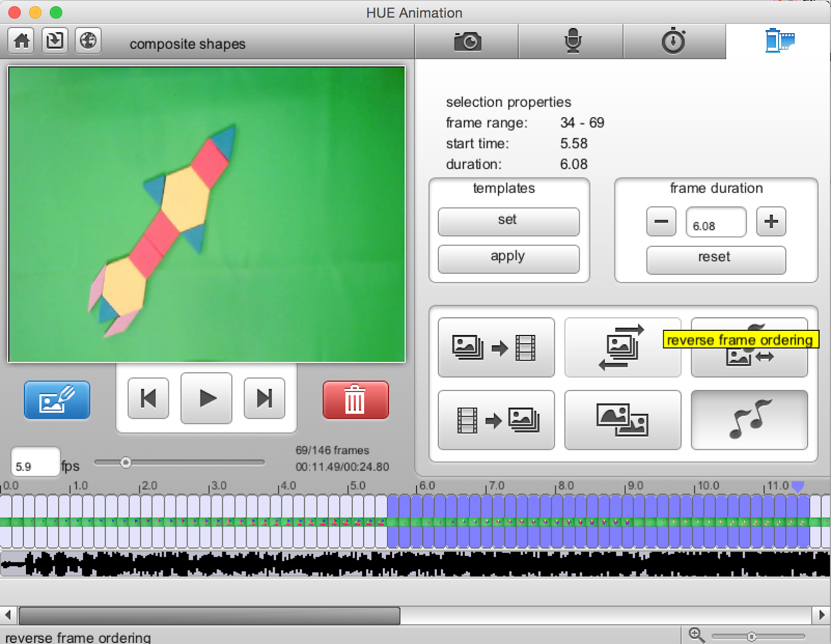
Task: Open the paint frame editor
Action: coord(57,400)
